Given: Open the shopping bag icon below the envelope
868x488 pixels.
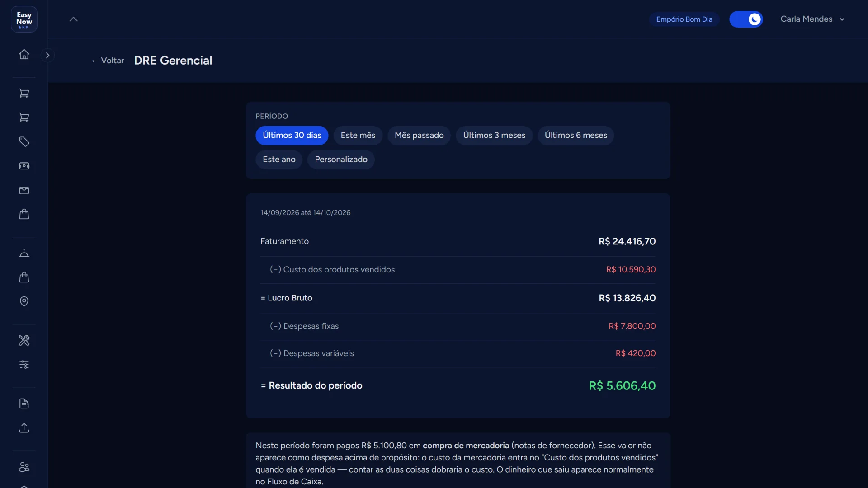Looking at the screenshot, I should 24,214.
